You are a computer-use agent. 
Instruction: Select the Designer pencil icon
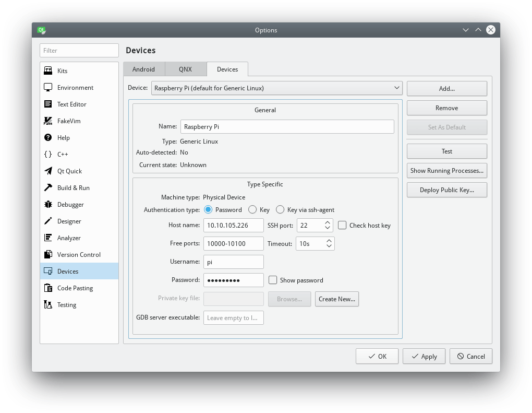(48, 221)
